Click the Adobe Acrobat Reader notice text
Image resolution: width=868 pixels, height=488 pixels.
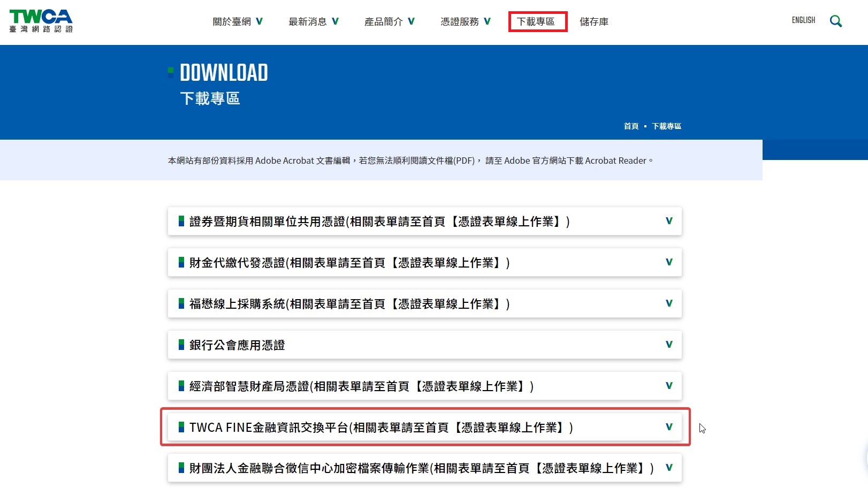click(x=410, y=161)
